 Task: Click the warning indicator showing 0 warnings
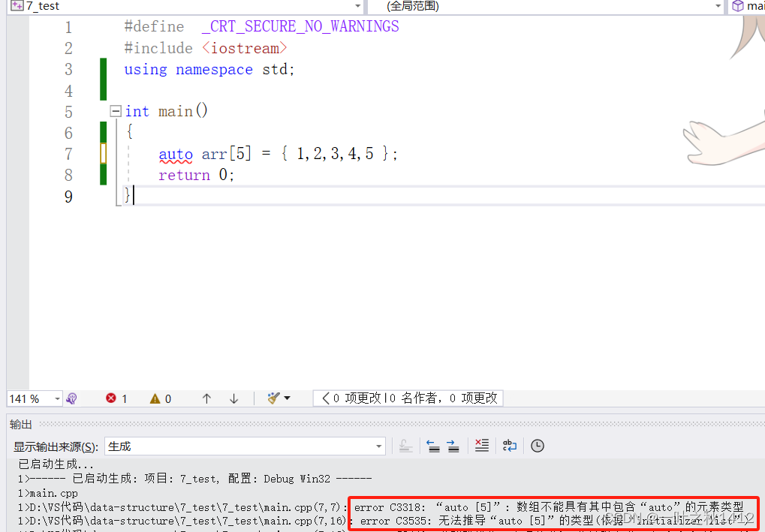pos(161,398)
